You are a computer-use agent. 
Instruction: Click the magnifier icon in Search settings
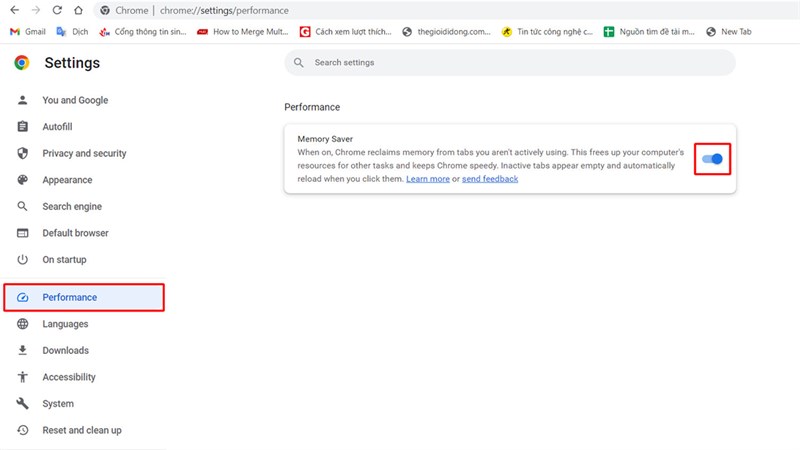(298, 62)
